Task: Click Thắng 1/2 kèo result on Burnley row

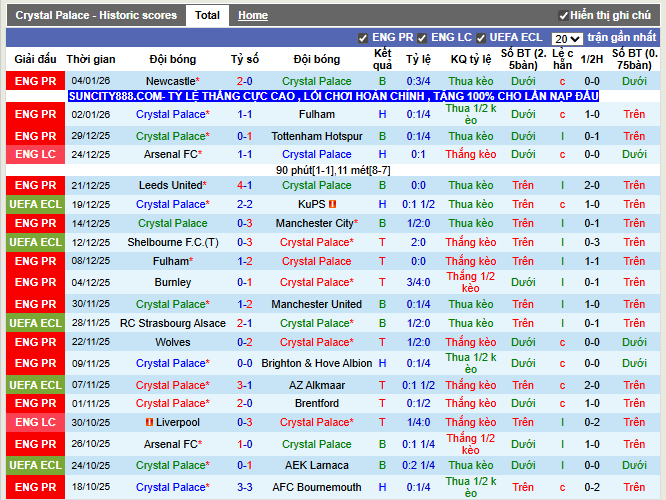Action: [x=471, y=282]
